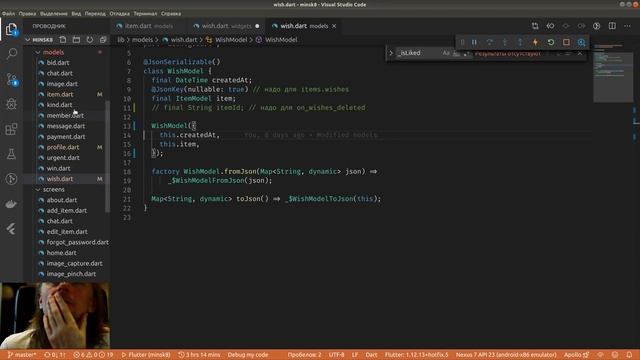Close the find widget
The height and width of the screenshot is (360, 640).
[580, 53]
